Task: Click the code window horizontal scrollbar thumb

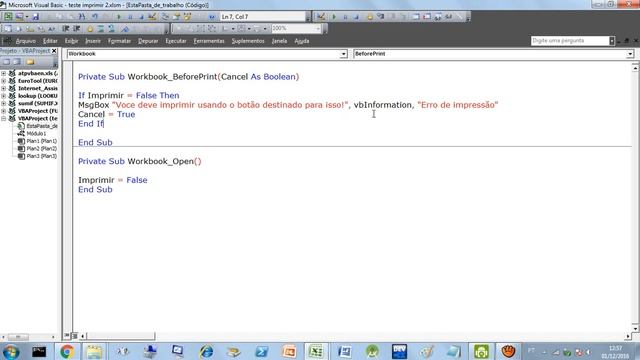Action: [121, 336]
